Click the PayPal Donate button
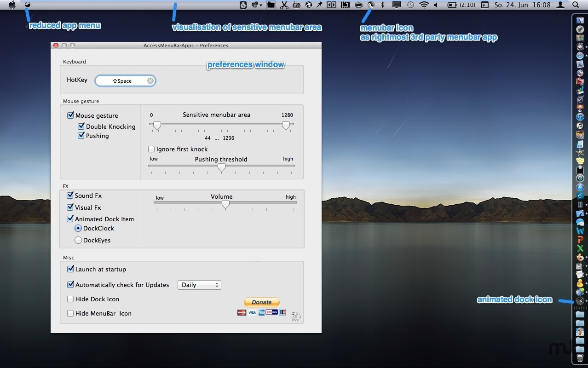 coord(261,302)
